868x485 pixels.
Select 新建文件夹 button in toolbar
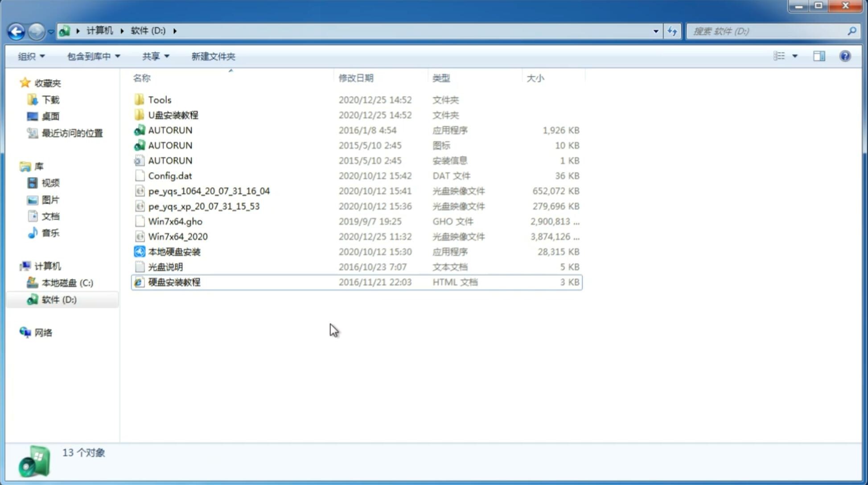click(x=214, y=56)
